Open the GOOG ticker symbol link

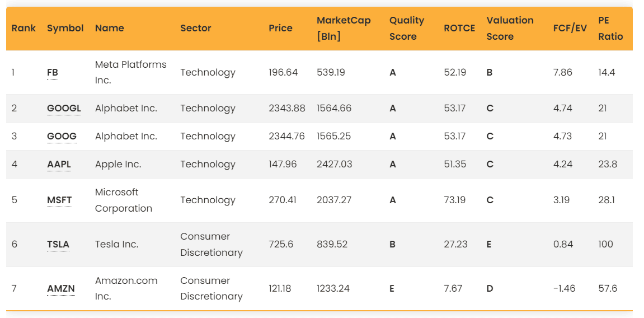coord(62,137)
